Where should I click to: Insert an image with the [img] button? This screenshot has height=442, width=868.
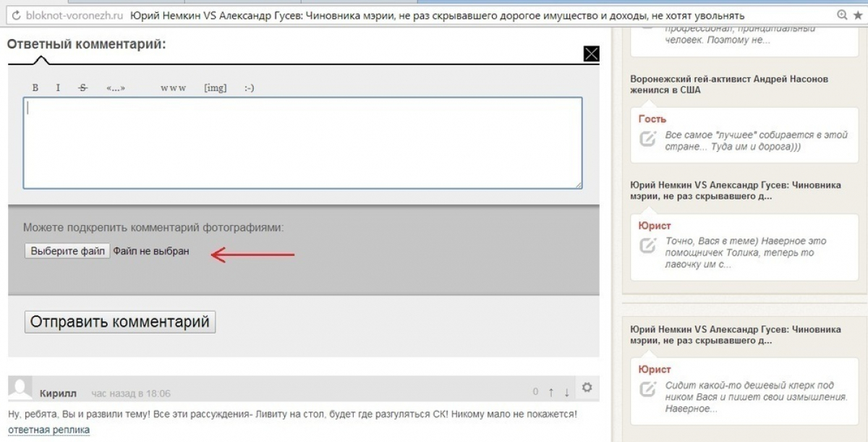pos(215,88)
